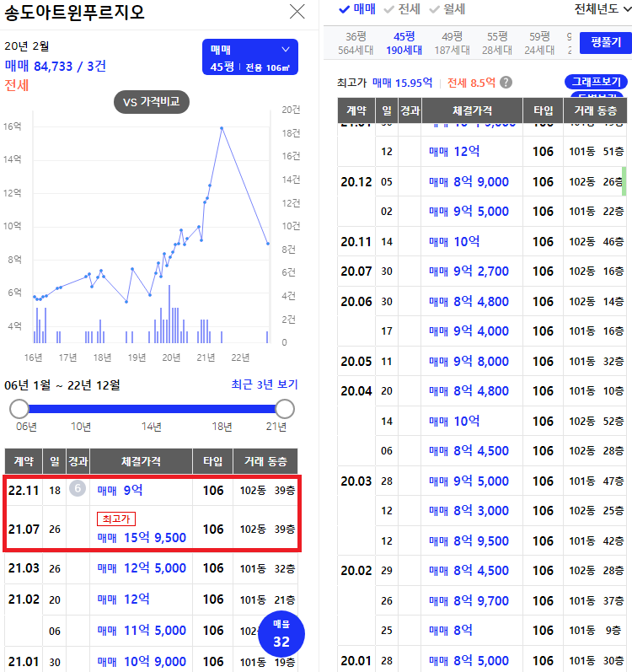Image resolution: width=632 pixels, height=672 pixels.
Task: Click the 매매 9억 4,000 price
Action: click(469, 331)
